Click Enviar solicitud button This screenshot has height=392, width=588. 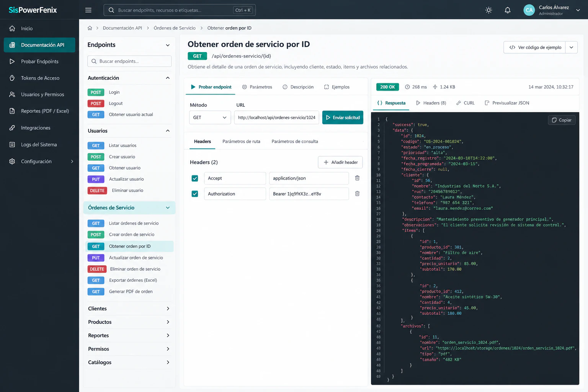tap(343, 118)
